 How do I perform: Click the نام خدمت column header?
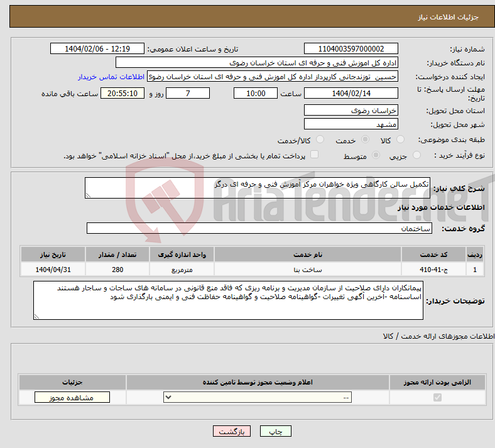pyautogui.click(x=308, y=254)
